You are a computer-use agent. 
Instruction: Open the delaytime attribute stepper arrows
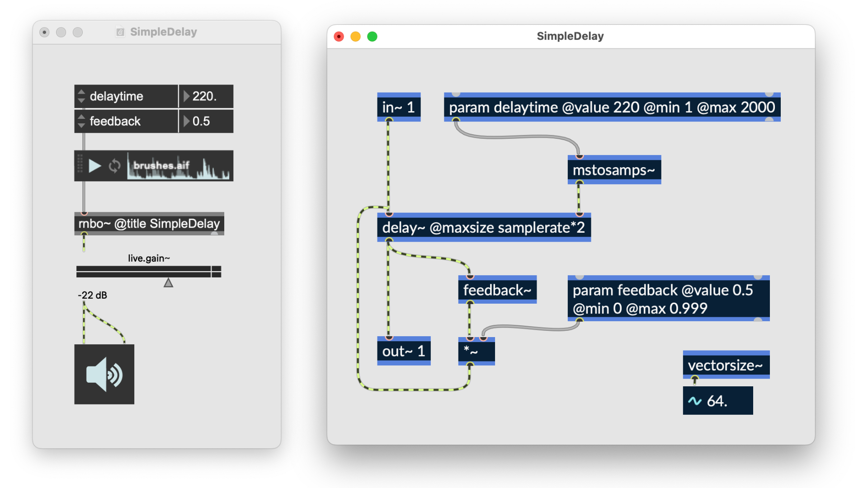(x=81, y=96)
